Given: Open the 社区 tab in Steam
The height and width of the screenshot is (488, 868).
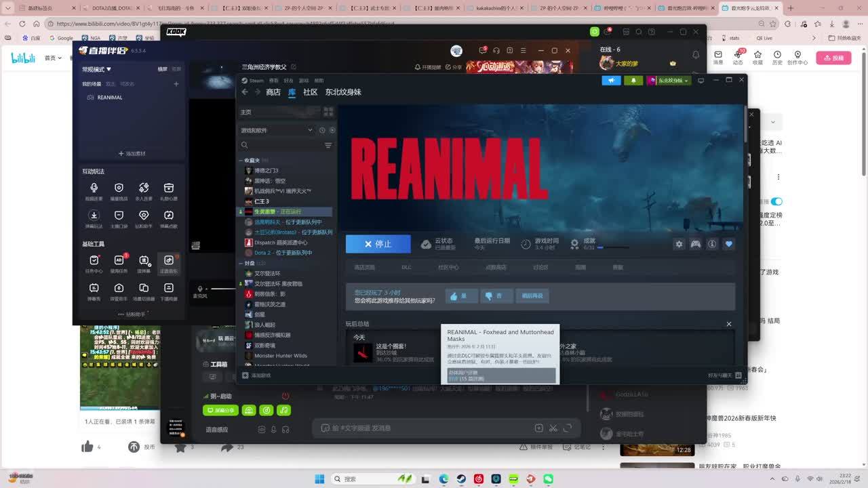Looking at the screenshot, I should (310, 92).
